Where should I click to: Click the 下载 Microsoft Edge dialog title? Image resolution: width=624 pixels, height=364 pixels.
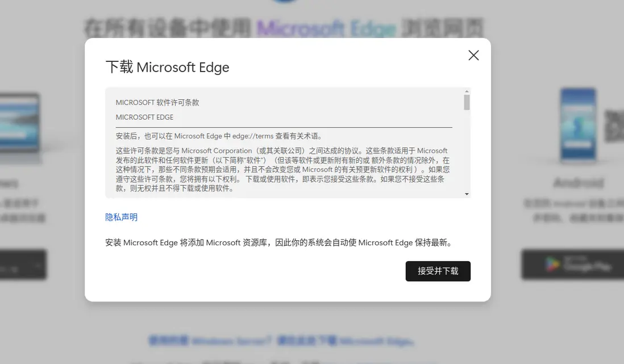click(x=167, y=67)
